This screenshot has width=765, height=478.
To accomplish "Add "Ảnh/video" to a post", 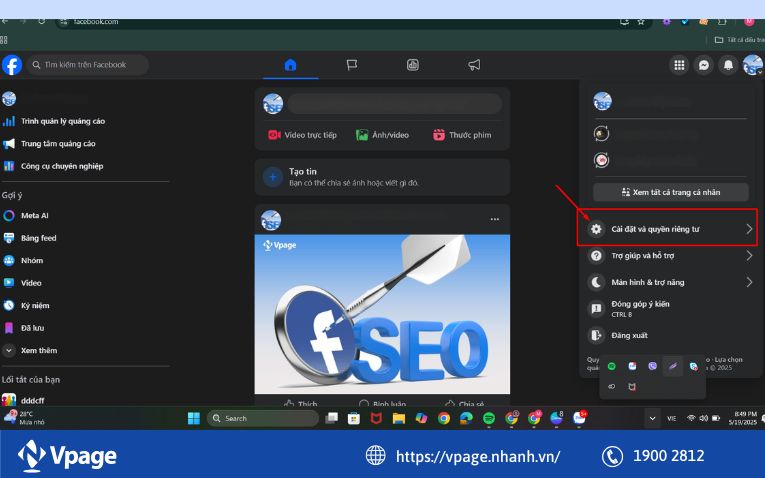I will coord(382,135).
